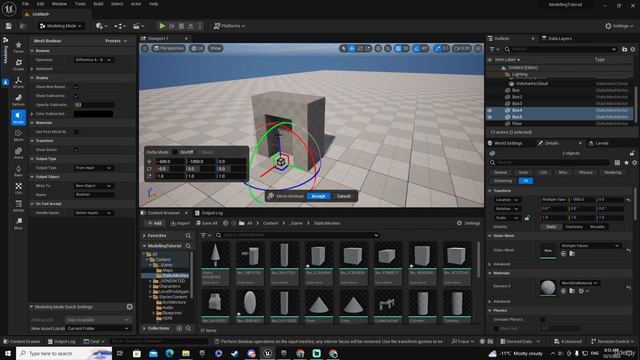Viewport: 640px width, 360px height.
Task: Open the Favs modeling tool category
Action: [18, 47]
